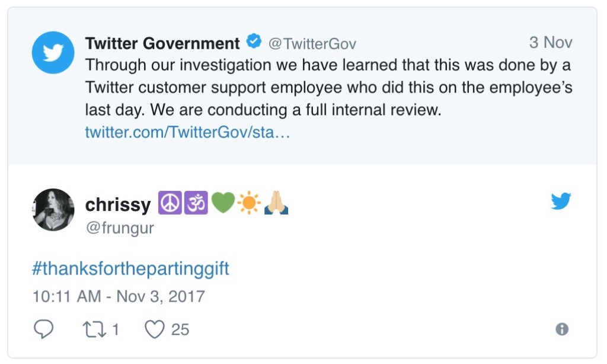Click the 3 Nov date of quoted tweet
This screenshot has height=364, width=607.
[550, 43]
